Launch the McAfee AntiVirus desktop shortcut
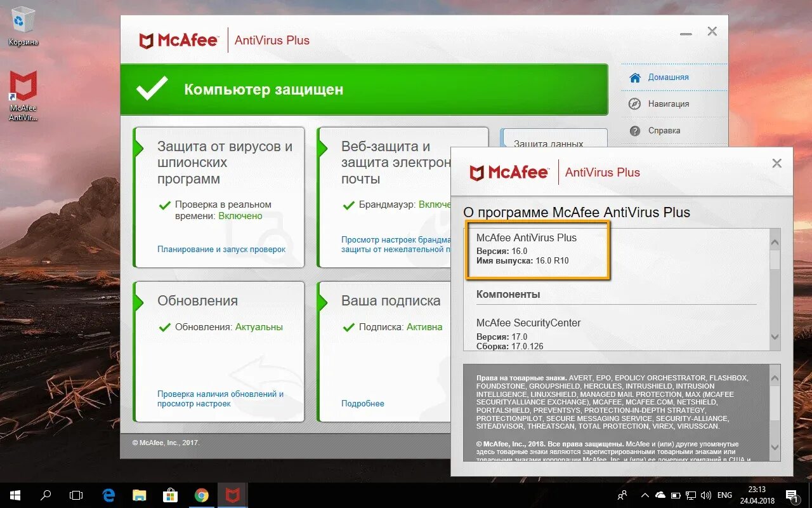The image size is (812, 508). pos(23,95)
